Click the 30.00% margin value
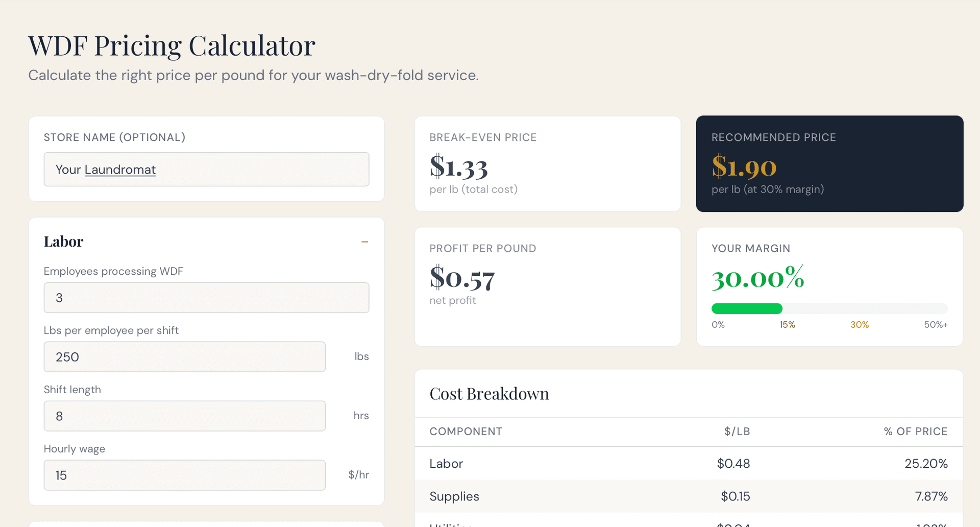The width and height of the screenshot is (980, 527). click(x=757, y=278)
